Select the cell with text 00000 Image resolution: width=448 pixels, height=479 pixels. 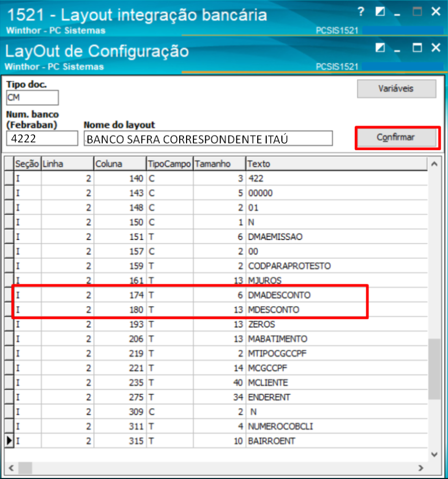coord(336,193)
